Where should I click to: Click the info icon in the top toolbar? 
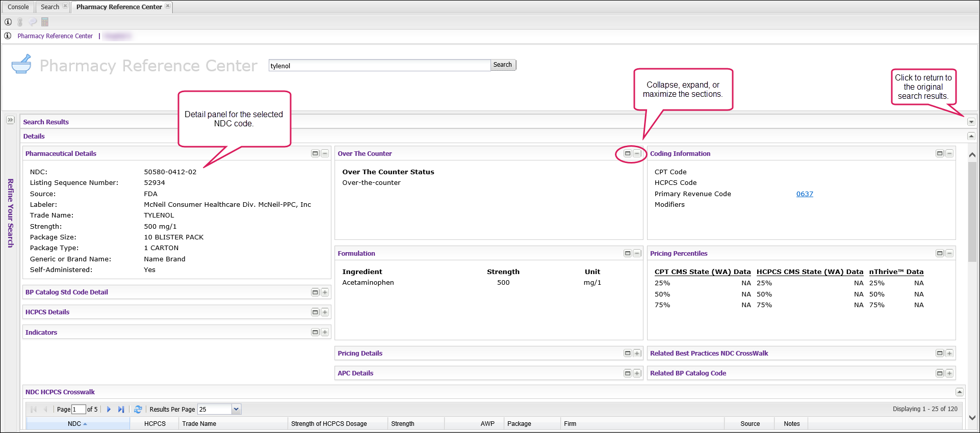click(8, 22)
